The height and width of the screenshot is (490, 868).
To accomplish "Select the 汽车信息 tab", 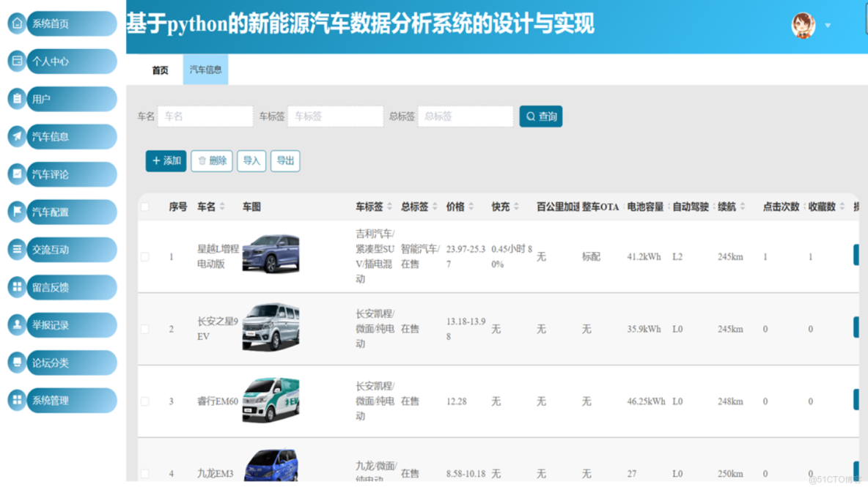I will [x=205, y=70].
